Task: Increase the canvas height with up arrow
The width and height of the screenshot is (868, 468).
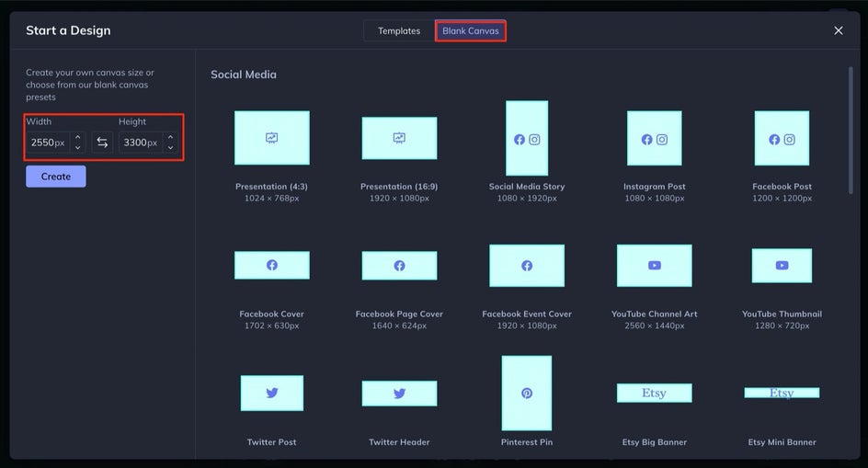Action: pyautogui.click(x=170, y=137)
